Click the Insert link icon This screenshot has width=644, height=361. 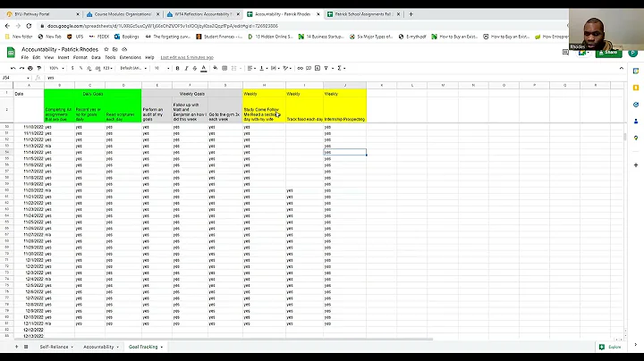(x=300, y=68)
